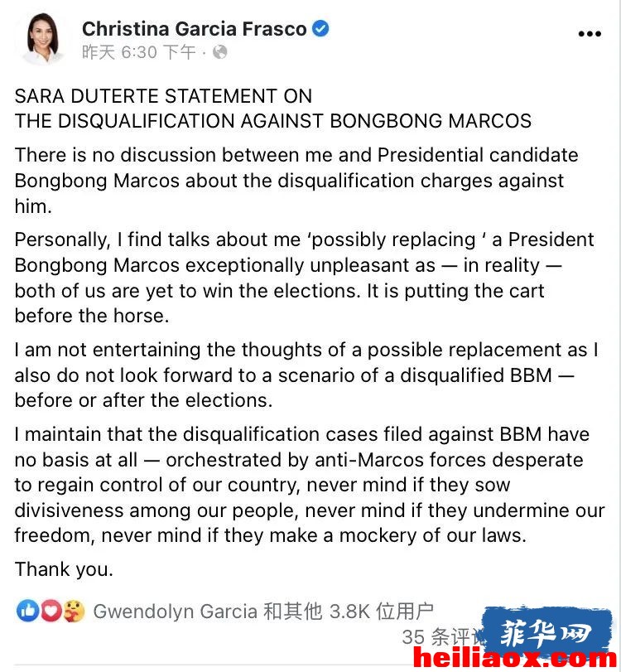Click the 'Thank you.' closing line
621x672 pixels.
pos(64,569)
